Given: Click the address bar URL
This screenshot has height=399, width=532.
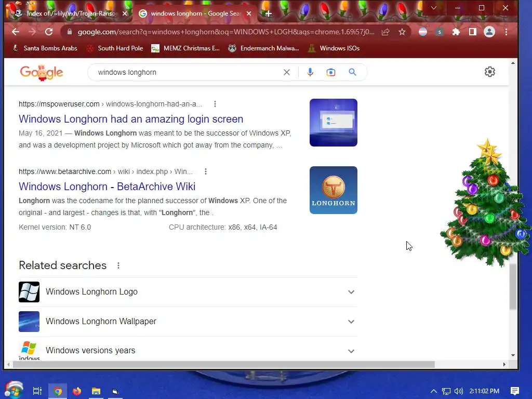Looking at the screenshot, I should (226, 32).
